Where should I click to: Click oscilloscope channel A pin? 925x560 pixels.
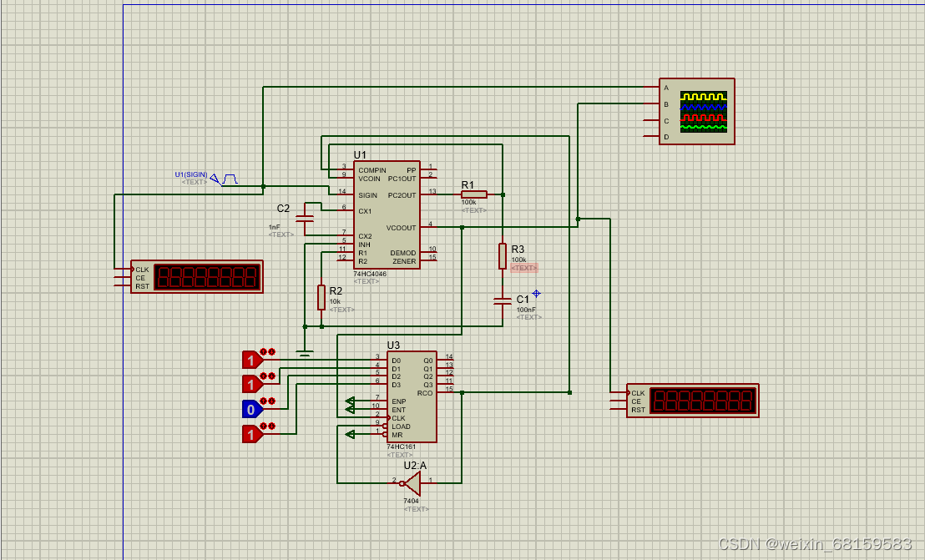pyautogui.click(x=653, y=88)
